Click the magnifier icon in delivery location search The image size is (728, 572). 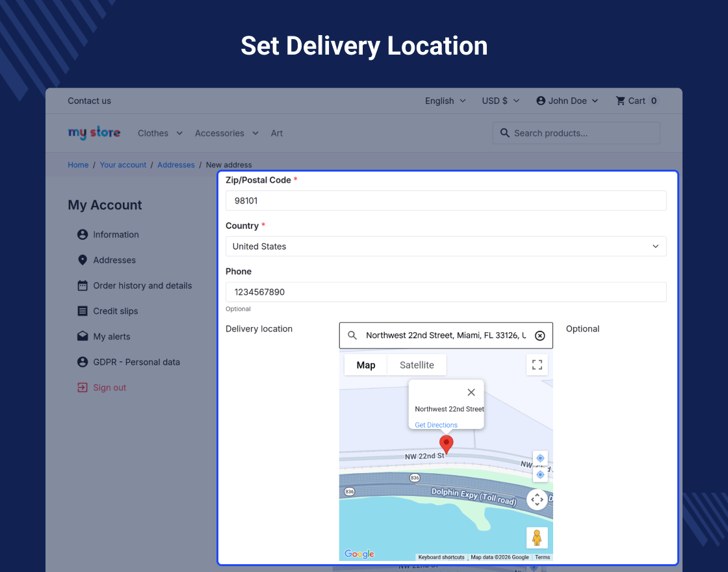pyautogui.click(x=352, y=335)
